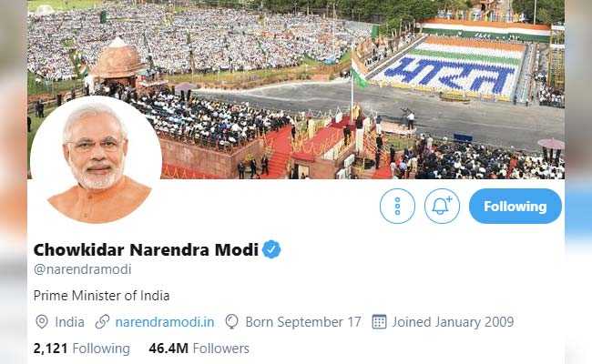592x364 pixels.
Task: View the 46.4M Followers list
Action: coord(199,349)
